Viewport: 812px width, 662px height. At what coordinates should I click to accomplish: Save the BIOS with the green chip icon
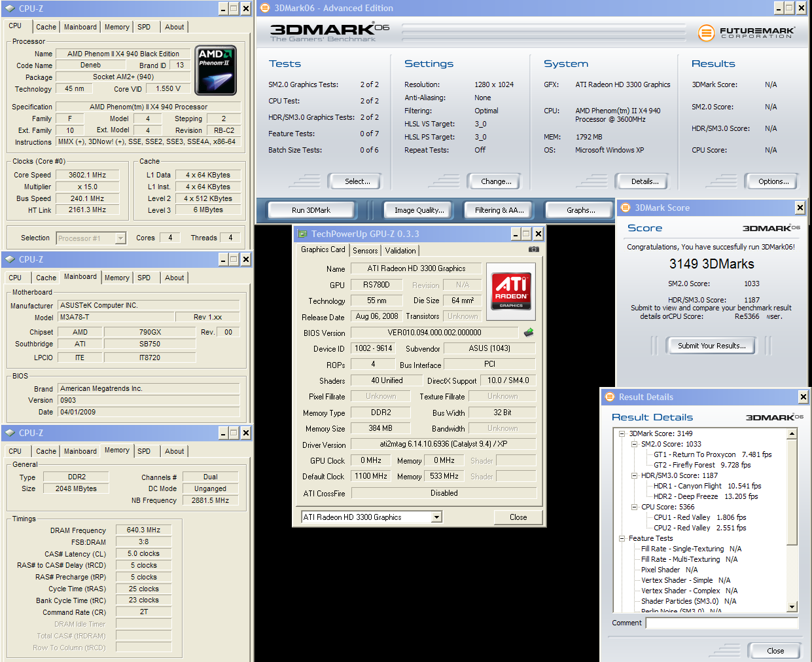pos(529,332)
